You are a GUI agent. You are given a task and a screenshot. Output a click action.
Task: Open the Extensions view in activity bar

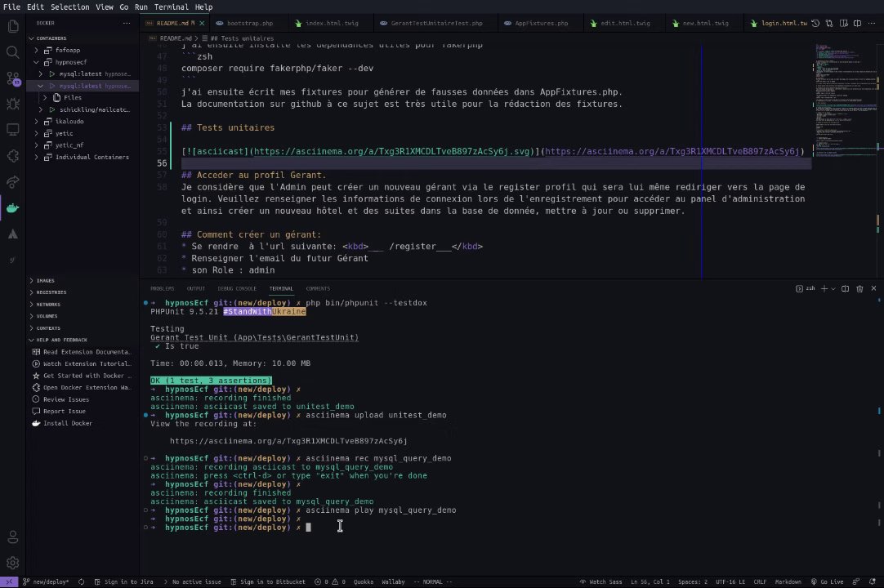click(12, 156)
